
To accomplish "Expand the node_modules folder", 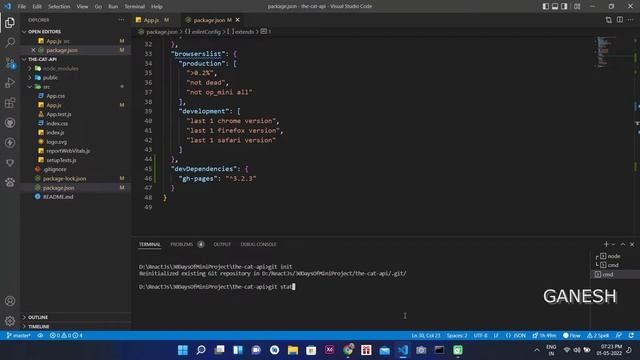I will 30,68.
